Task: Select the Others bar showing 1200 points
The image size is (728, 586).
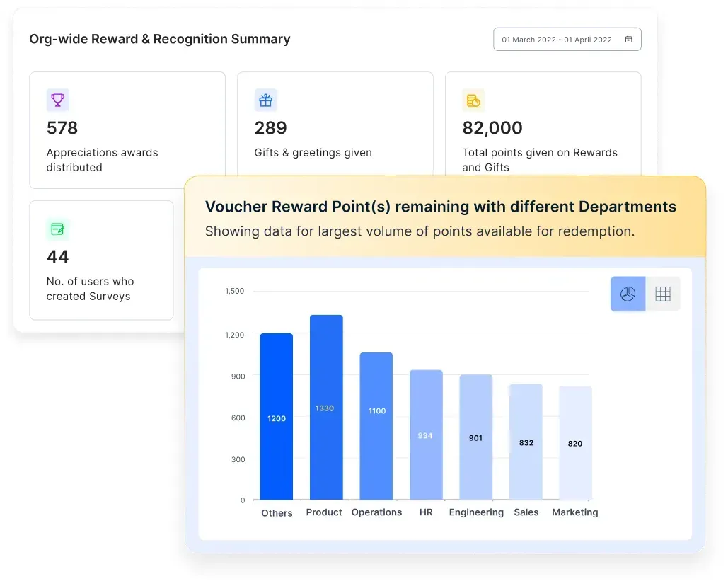Action: point(276,418)
